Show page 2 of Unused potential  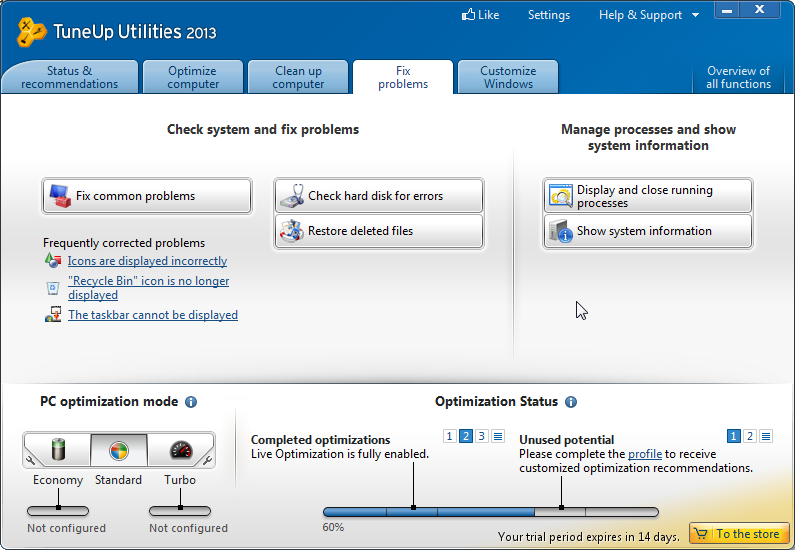[x=750, y=436]
